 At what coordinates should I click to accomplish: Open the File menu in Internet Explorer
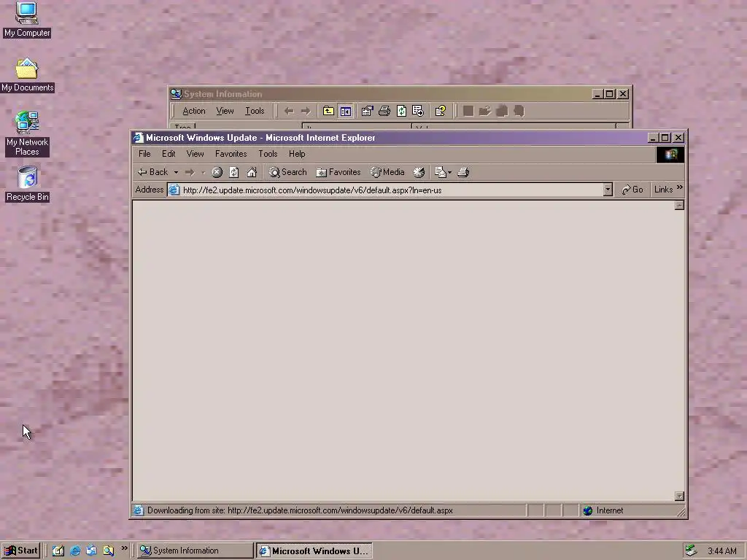(x=144, y=154)
